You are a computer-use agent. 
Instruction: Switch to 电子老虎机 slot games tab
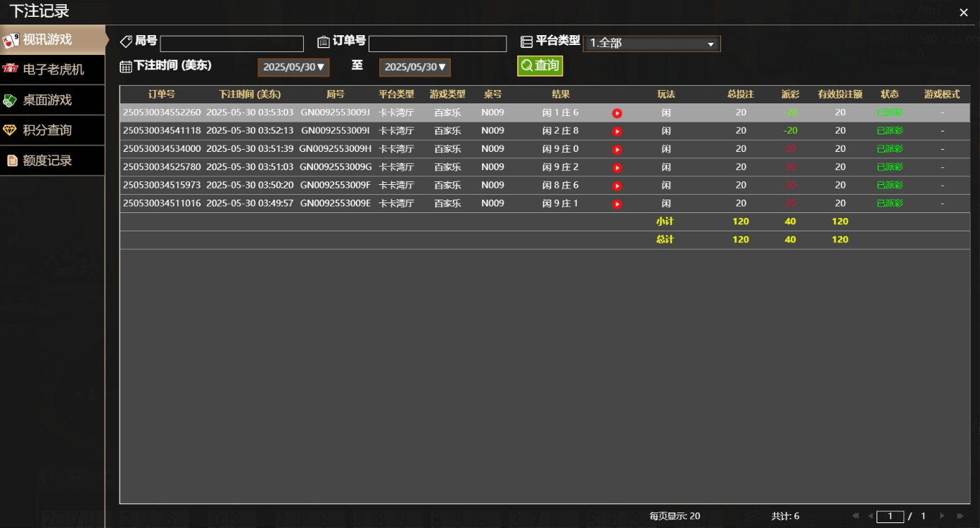(x=52, y=70)
